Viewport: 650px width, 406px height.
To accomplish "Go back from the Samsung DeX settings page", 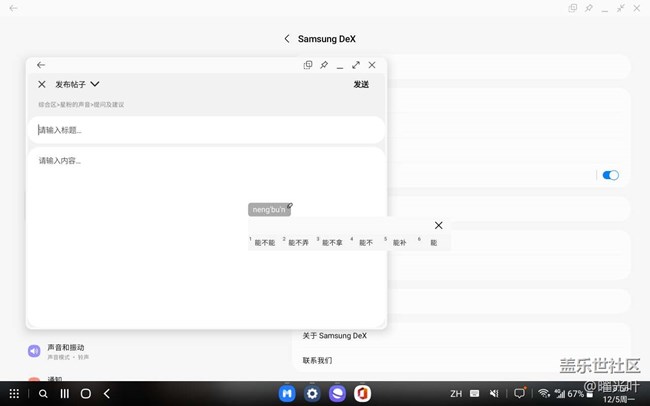I will (x=287, y=39).
